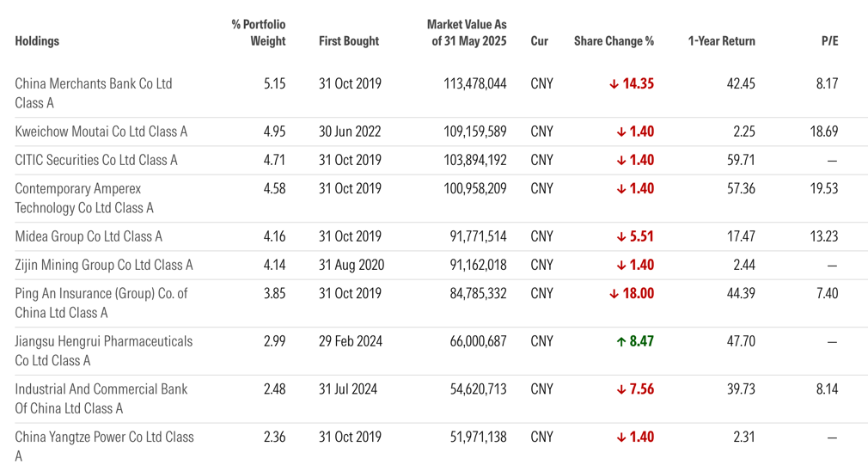Open Kweichow Moutai Co Ltd holding
Image resolution: width=868 pixels, height=465 pixels.
pos(101,132)
